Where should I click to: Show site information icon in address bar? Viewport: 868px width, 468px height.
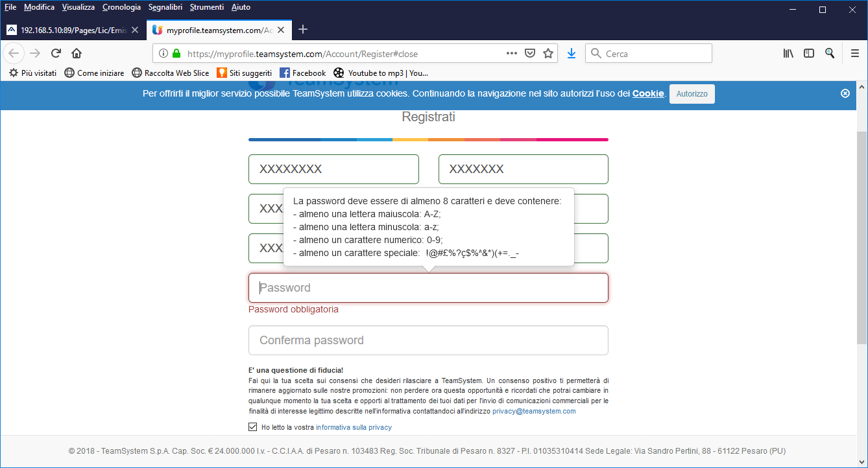tap(163, 54)
